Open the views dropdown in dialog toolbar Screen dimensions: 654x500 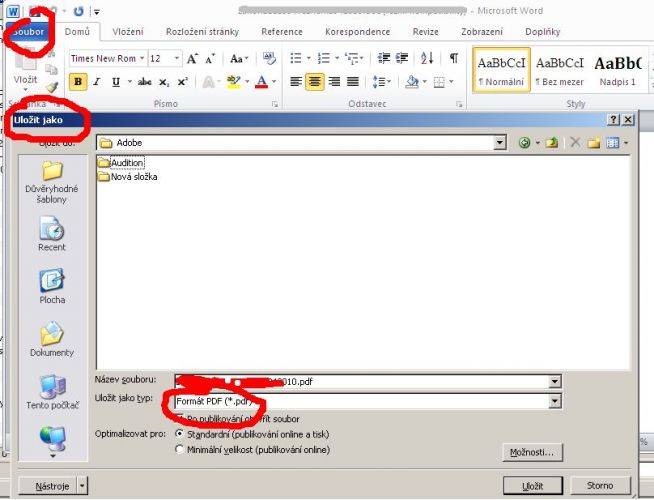pyautogui.click(x=626, y=143)
